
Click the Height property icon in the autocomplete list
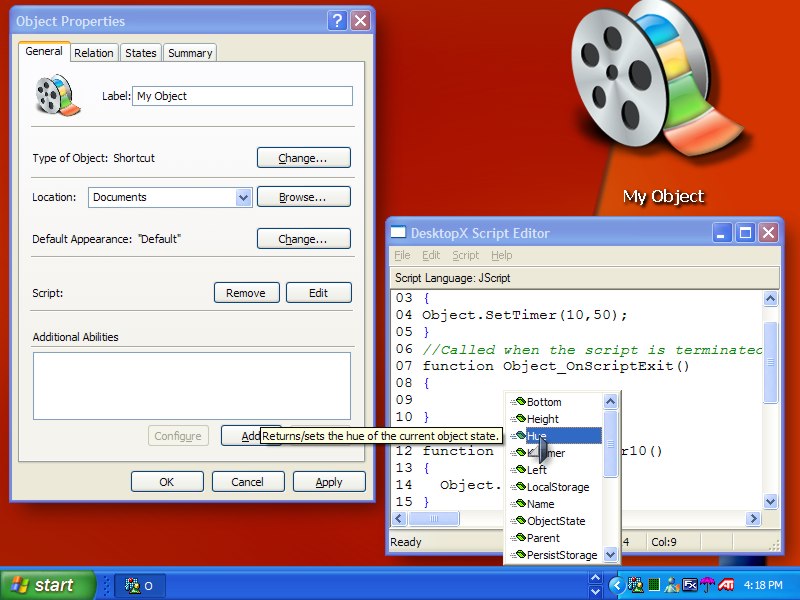518,418
